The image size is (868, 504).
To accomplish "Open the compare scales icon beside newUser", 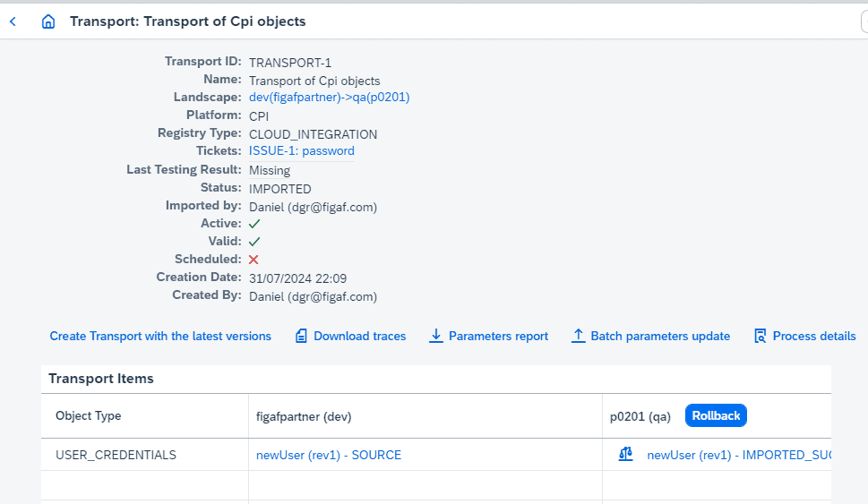I will click(625, 454).
